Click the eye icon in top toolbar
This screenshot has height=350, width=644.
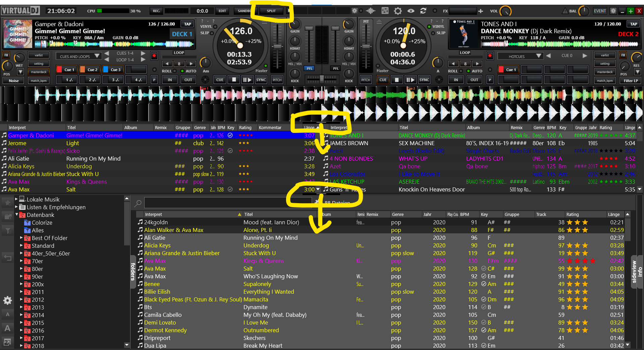411,11
